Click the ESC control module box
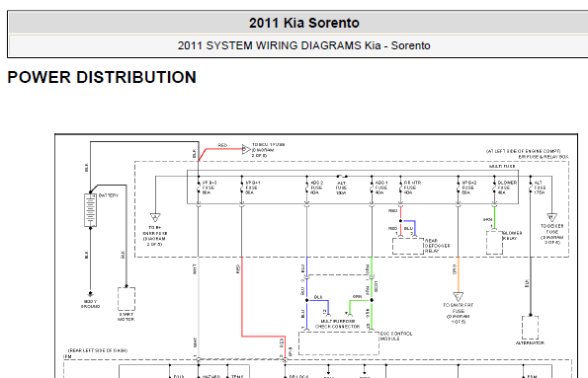The height and width of the screenshot is (378, 588). click(x=339, y=343)
